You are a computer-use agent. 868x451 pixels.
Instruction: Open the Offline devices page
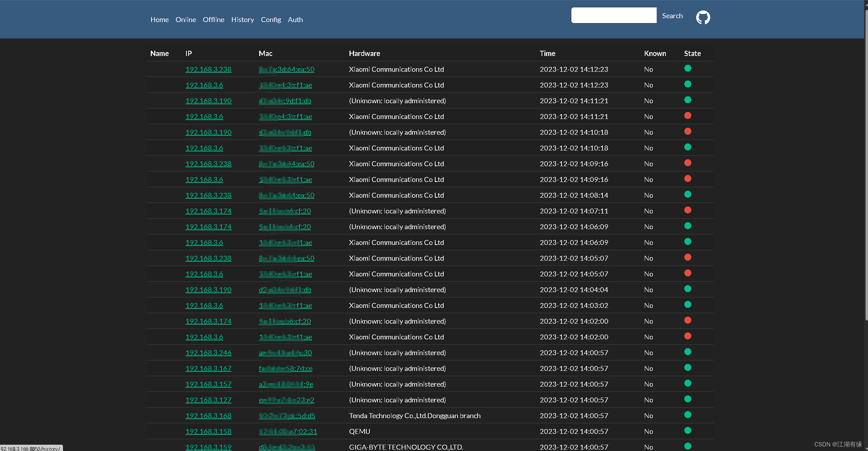(x=213, y=20)
